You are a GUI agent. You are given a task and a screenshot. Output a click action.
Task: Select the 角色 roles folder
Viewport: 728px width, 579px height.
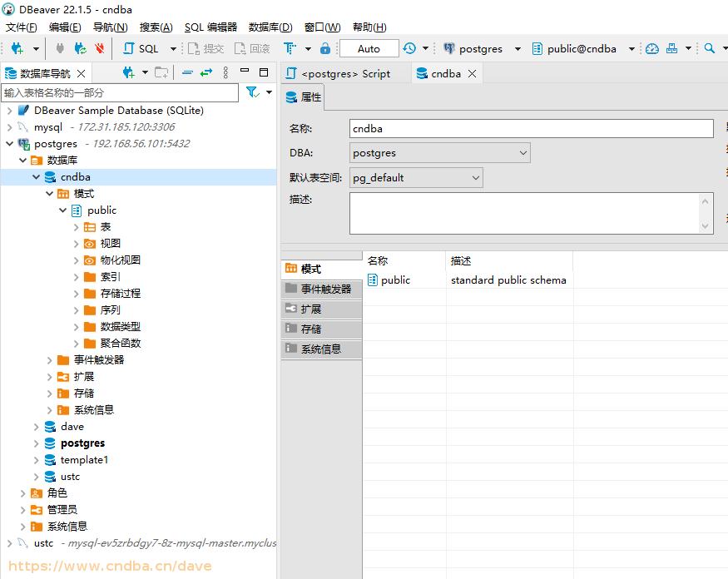(49, 492)
